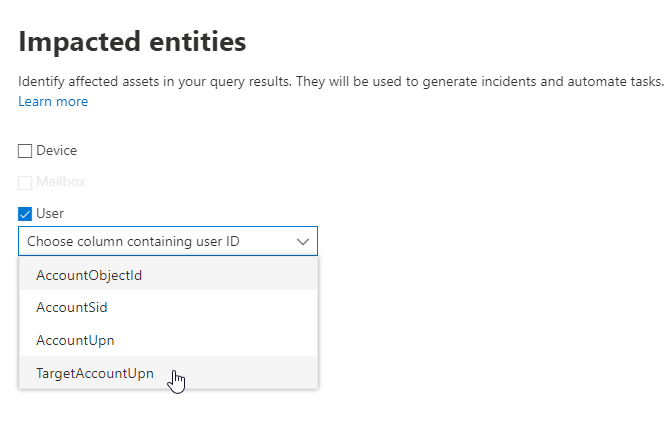Click the greyed-out Mailbox checkbox

pos(25,182)
